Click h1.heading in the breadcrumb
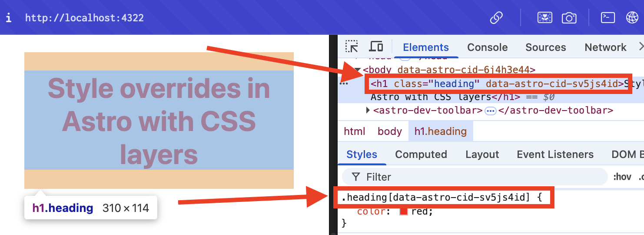This screenshot has width=644, height=235. coord(441,131)
